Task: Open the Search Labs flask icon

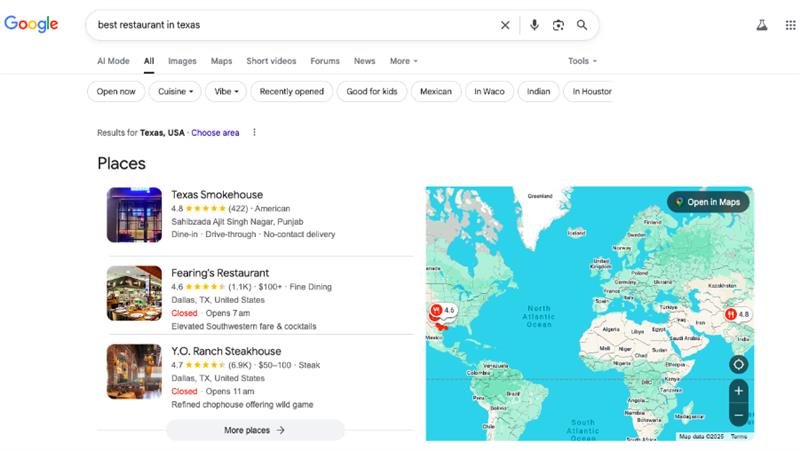Action: coord(762,25)
